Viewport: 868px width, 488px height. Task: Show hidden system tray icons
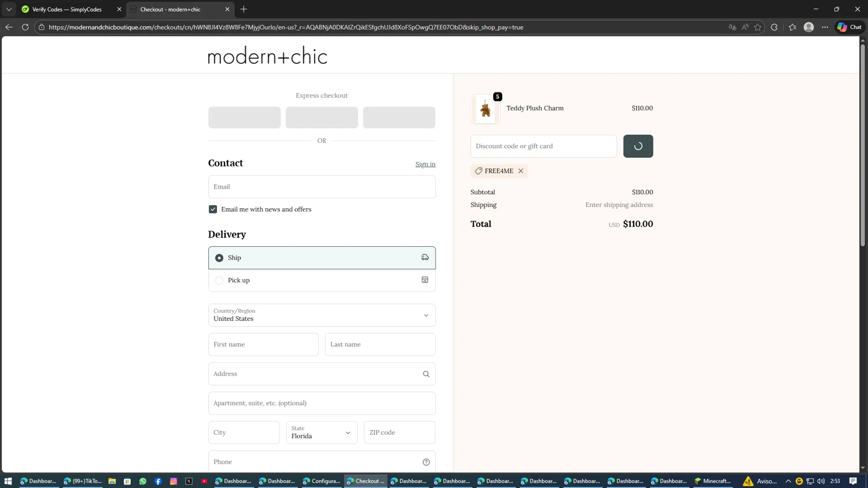pyautogui.click(x=788, y=481)
